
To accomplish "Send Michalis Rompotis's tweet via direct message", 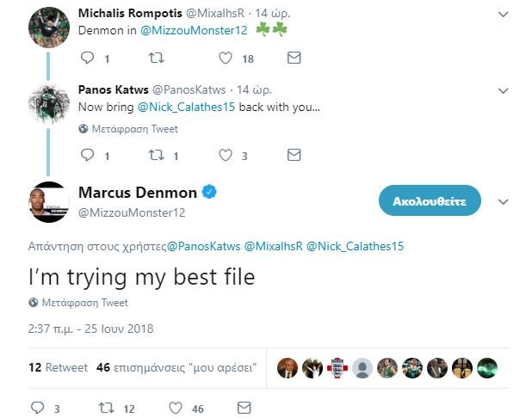I will click(x=294, y=58).
